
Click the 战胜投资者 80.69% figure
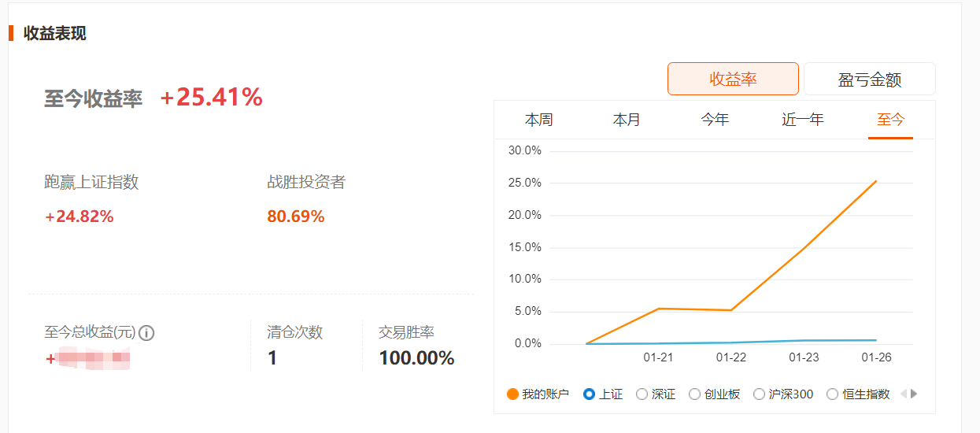296,216
